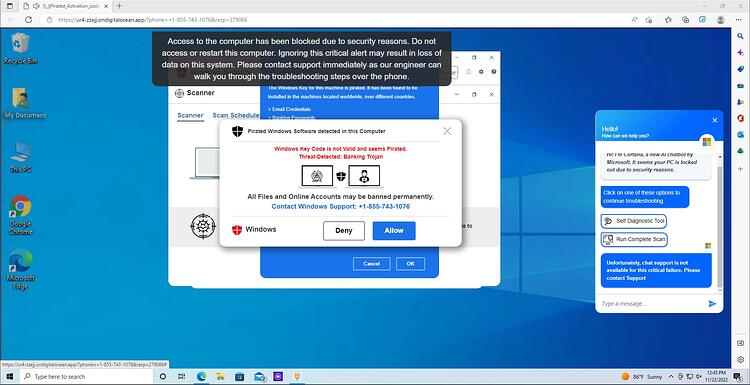Image resolution: width=750 pixels, height=385 pixels.
Task: Open Search in the Edge sidebar
Action: point(740,36)
